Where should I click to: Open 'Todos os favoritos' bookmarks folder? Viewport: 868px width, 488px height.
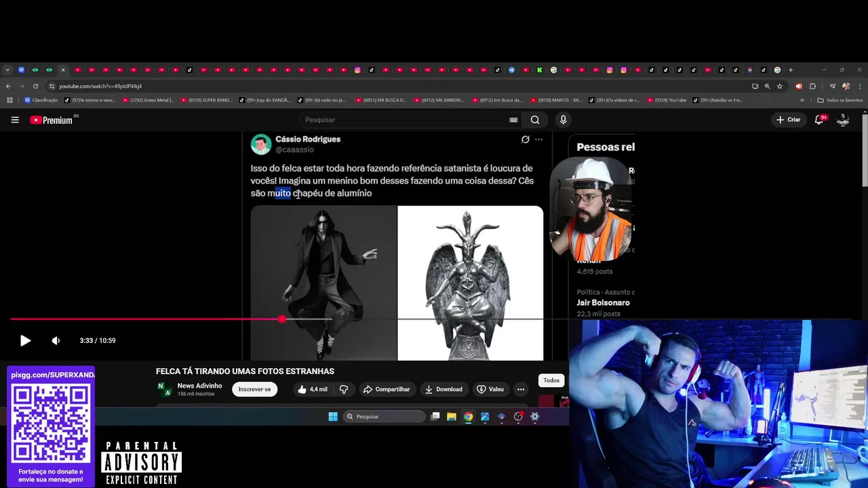point(840,100)
